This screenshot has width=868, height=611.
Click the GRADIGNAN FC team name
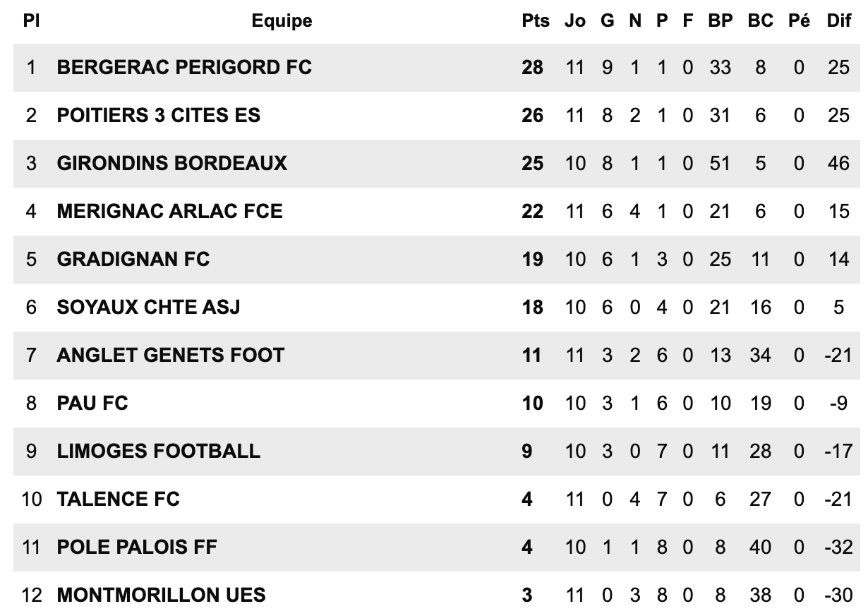pos(133,259)
